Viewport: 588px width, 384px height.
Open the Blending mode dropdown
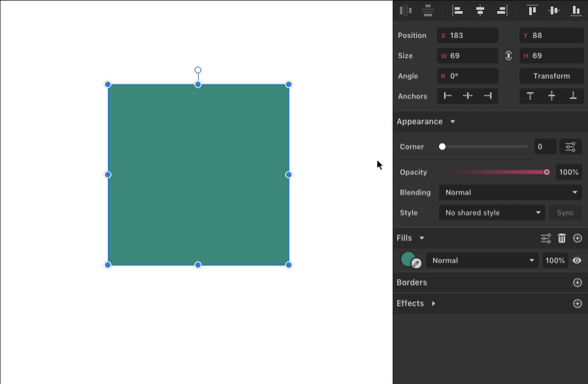510,193
